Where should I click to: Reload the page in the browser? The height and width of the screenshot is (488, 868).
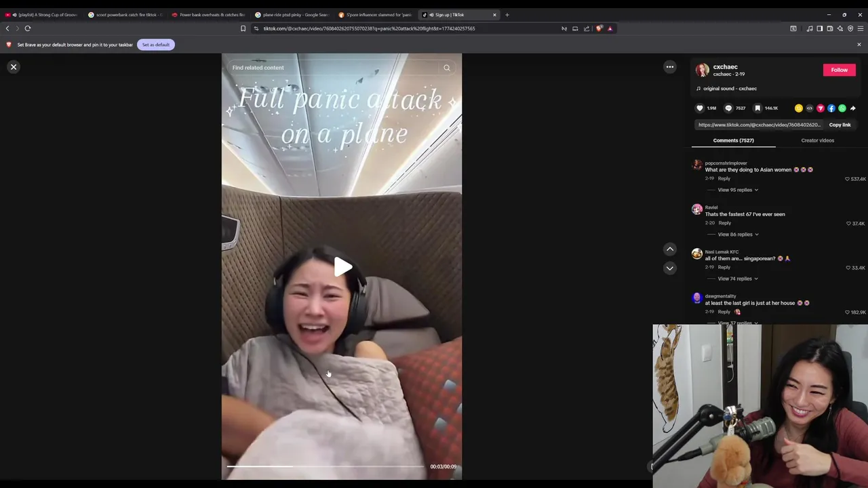click(x=28, y=28)
